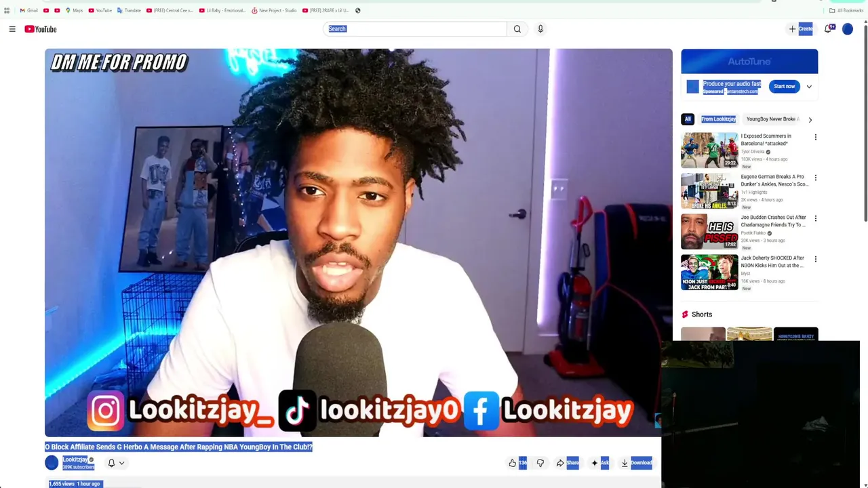Viewport: 868px width, 488px height.
Task: Open options menu for 'Eugene German Breaks'
Action: click(816, 178)
